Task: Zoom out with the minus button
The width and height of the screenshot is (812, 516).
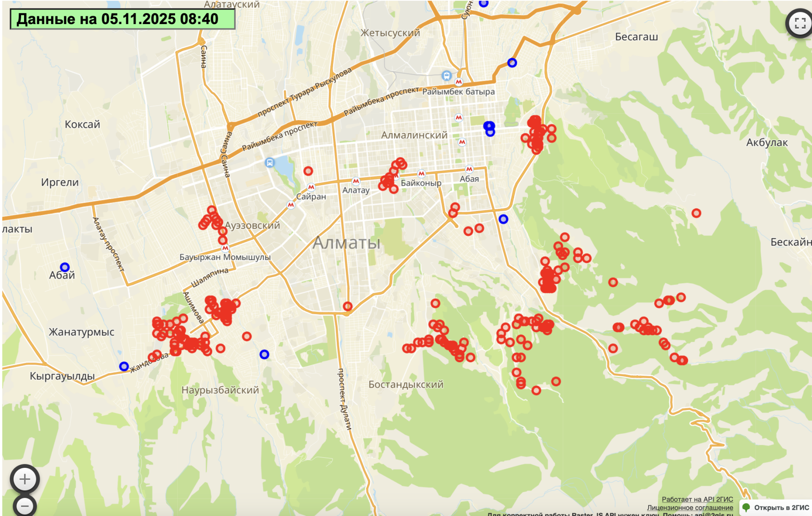Action: tap(25, 506)
